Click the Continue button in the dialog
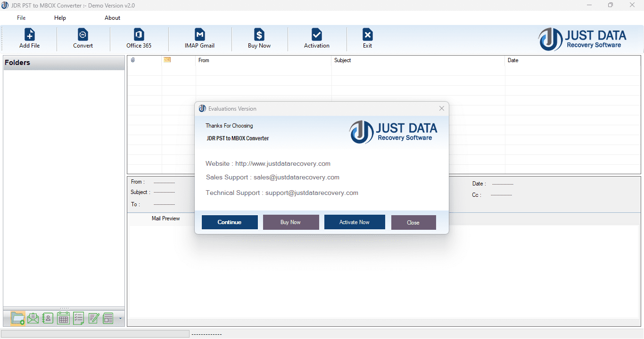644x339 pixels. pyautogui.click(x=230, y=222)
